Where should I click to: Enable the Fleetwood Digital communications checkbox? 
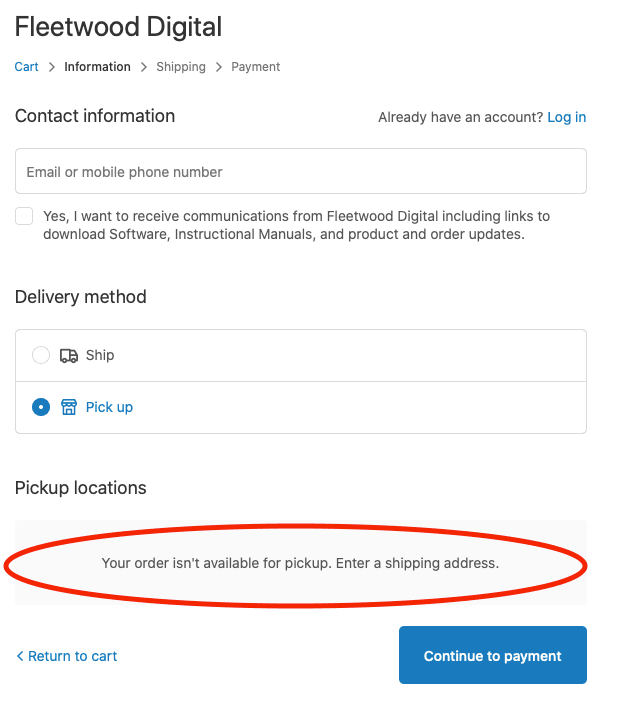tap(25, 216)
